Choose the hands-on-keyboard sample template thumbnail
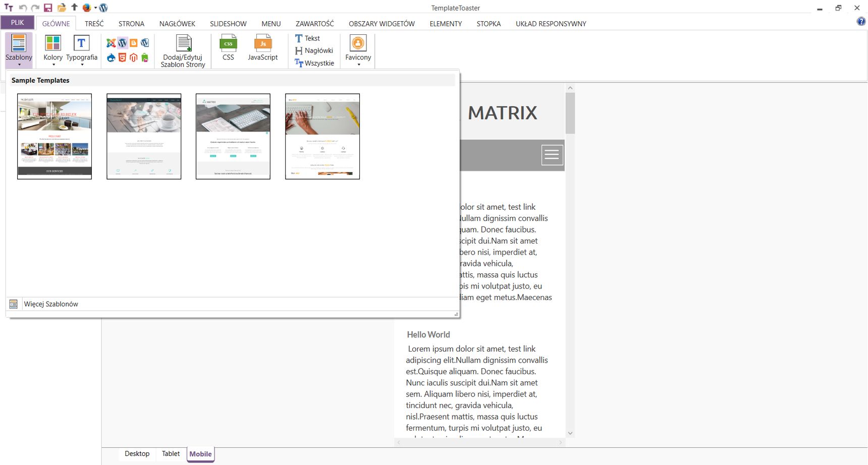This screenshot has height=465, width=868. pyautogui.click(x=322, y=136)
